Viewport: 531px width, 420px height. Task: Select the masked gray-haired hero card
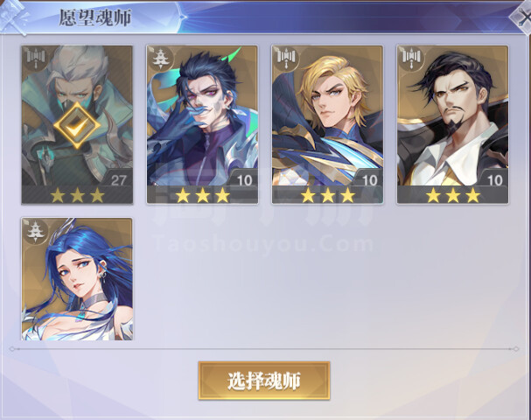(77, 125)
